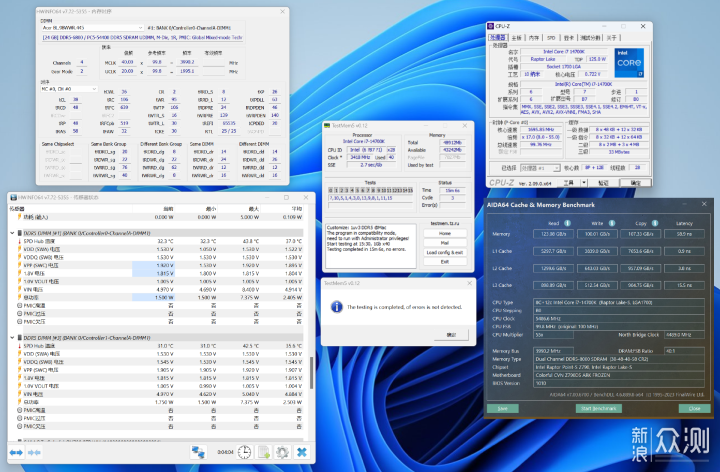Switch to CPU-Z mainboard tab

point(517,38)
